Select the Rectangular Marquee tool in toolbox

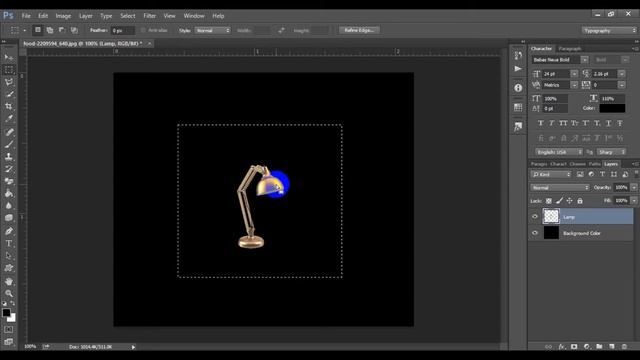click(x=9, y=70)
